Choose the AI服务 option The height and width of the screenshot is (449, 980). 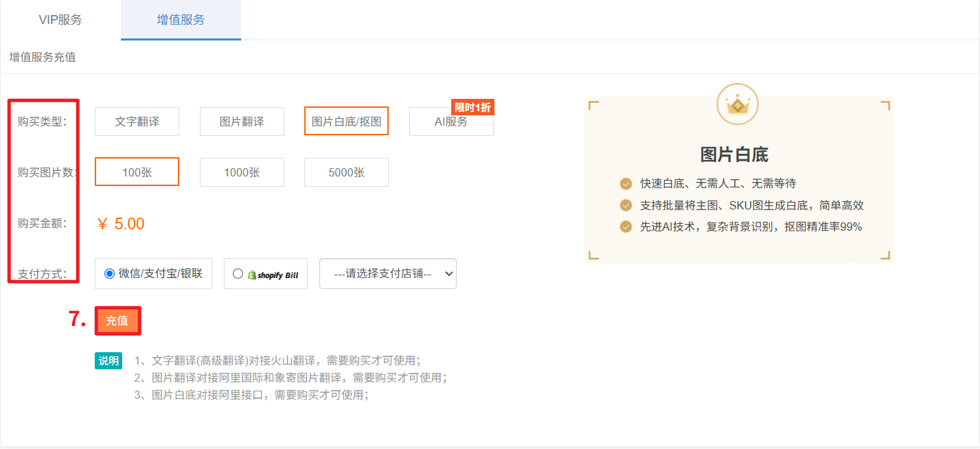pos(451,122)
